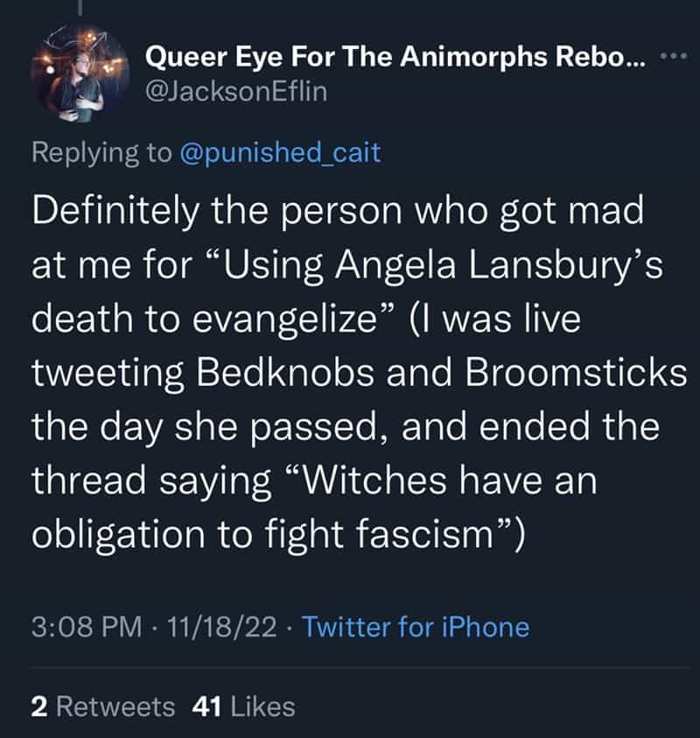Viewport: 700px width, 738px height.
Task: Open the conversation thread via tweet text
Action: pos(350,368)
